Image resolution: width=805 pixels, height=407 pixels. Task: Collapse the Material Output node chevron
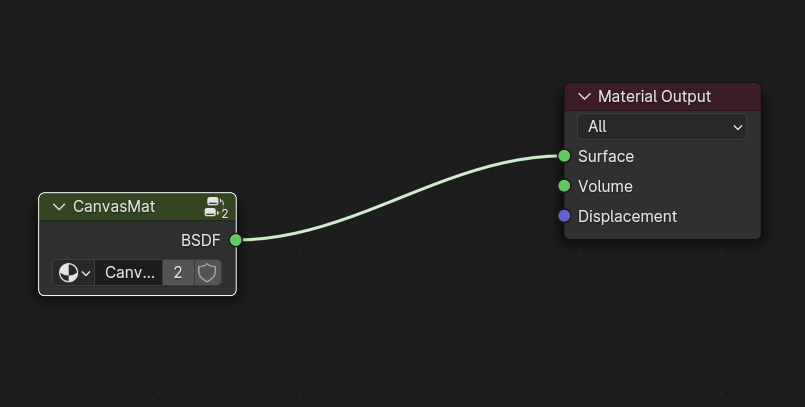[584, 96]
